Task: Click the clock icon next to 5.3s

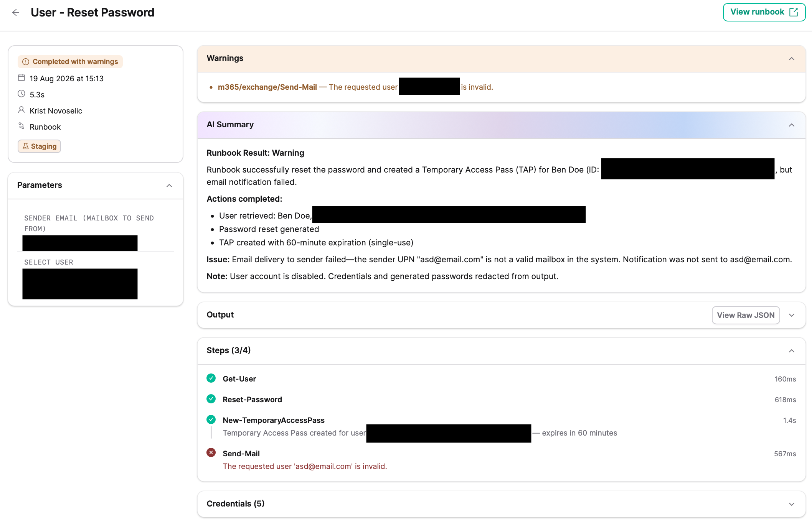Action: coord(21,94)
